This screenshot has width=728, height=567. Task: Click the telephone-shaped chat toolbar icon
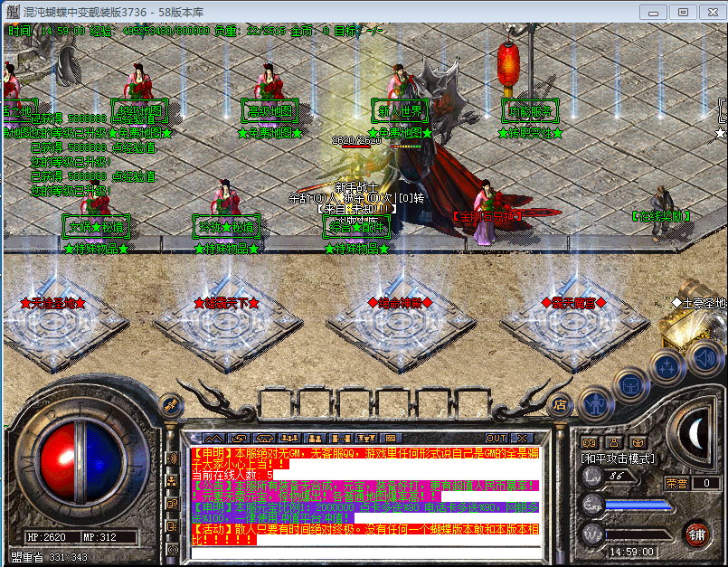pyautogui.click(x=265, y=439)
